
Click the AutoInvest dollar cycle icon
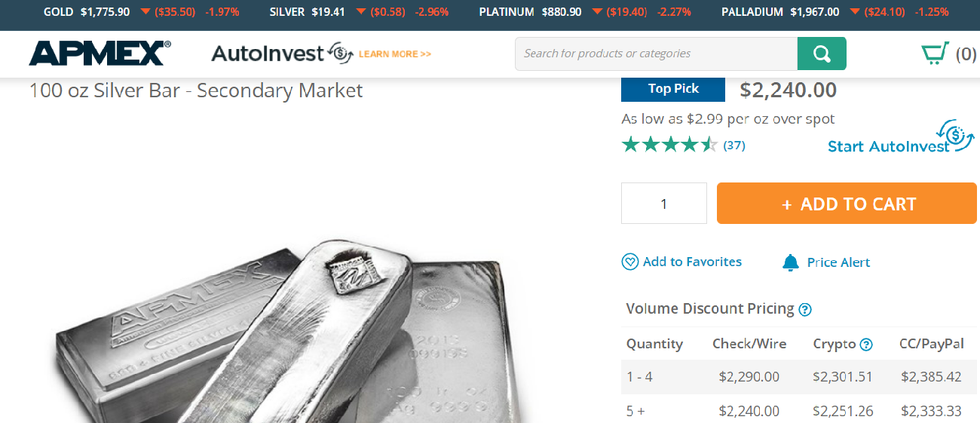point(341,53)
